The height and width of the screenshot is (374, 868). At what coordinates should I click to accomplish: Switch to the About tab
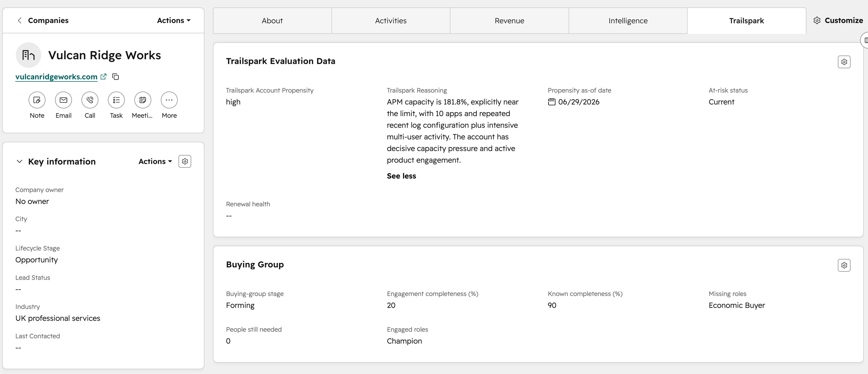[272, 21]
